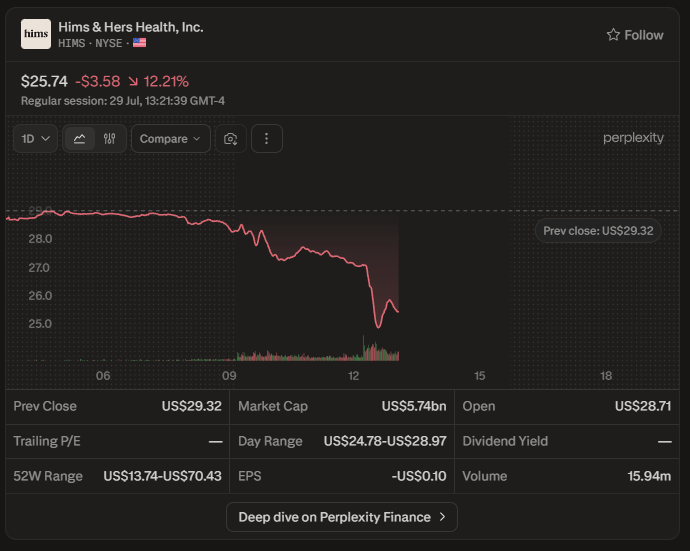Open Deep dive on Perplexity Finance

tap(342, 517)
